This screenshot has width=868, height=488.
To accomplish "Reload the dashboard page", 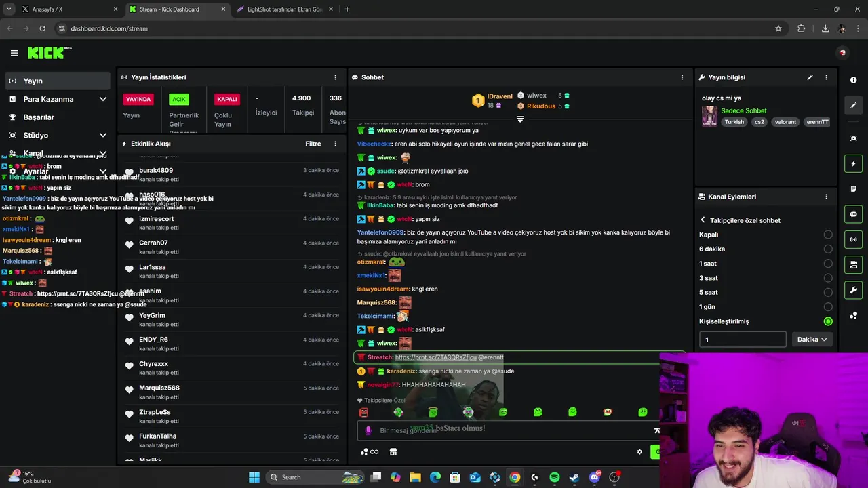I will coord(42,28).
